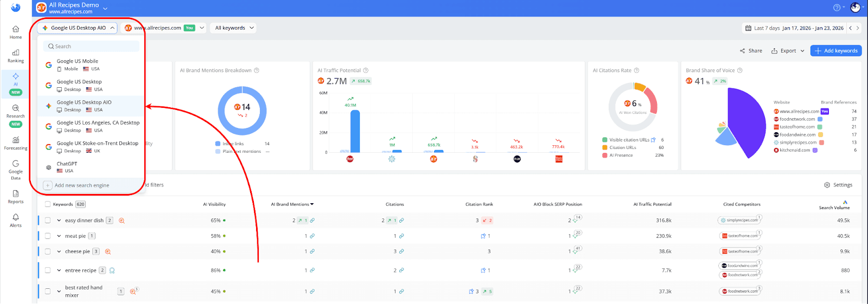Collapse the Google US Desktop AIO dropdown
Screen dimensions: 868x304
click(x=78, y=28)
